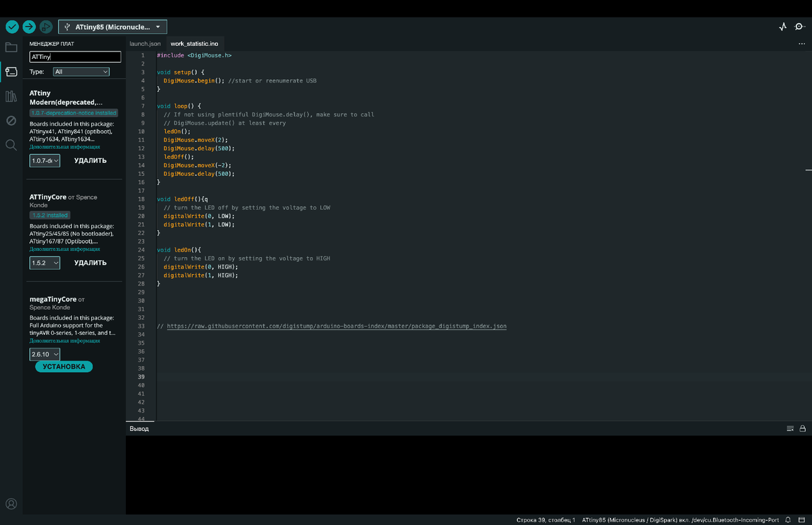The image size is (812, 525).
Task: Click the digitalWrite(1, HIGH); line
Action: (201, 275)
